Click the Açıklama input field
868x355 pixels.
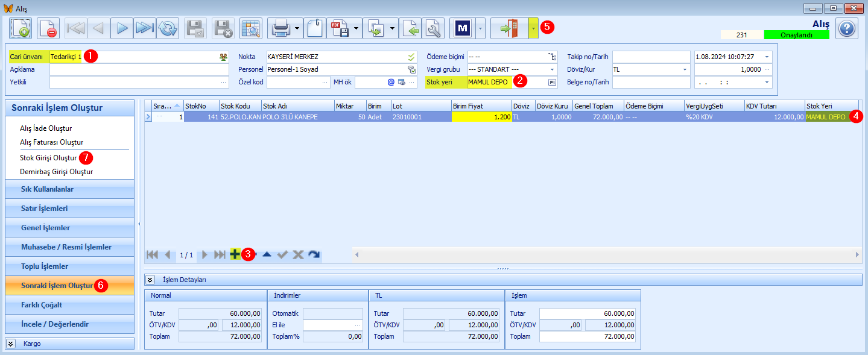139,69
